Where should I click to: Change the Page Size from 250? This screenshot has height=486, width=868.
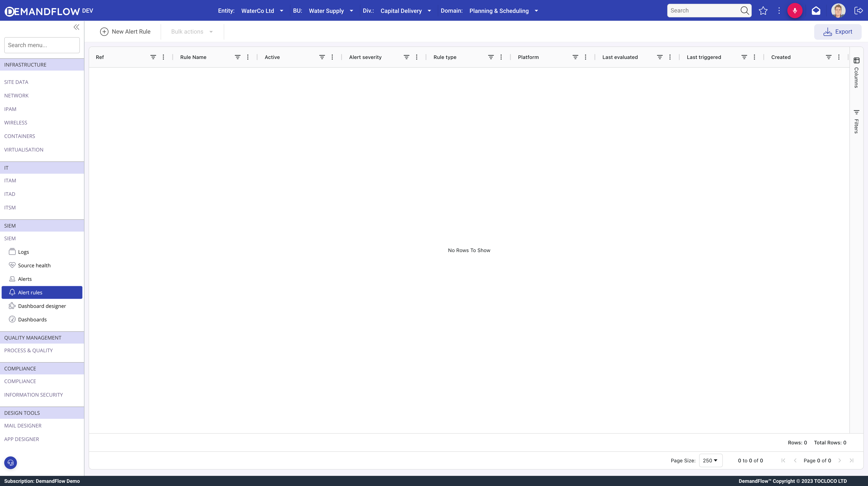coord(711,460)
